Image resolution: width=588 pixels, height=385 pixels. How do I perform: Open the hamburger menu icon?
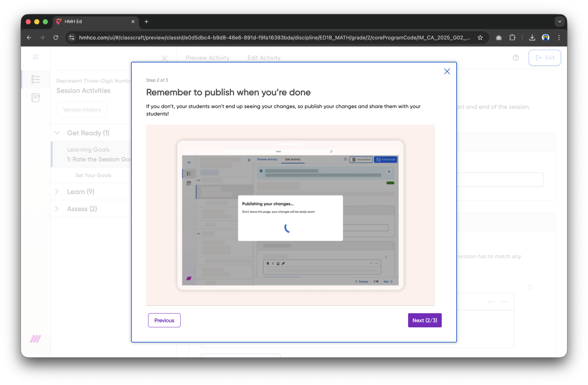[x=36, y=57]
